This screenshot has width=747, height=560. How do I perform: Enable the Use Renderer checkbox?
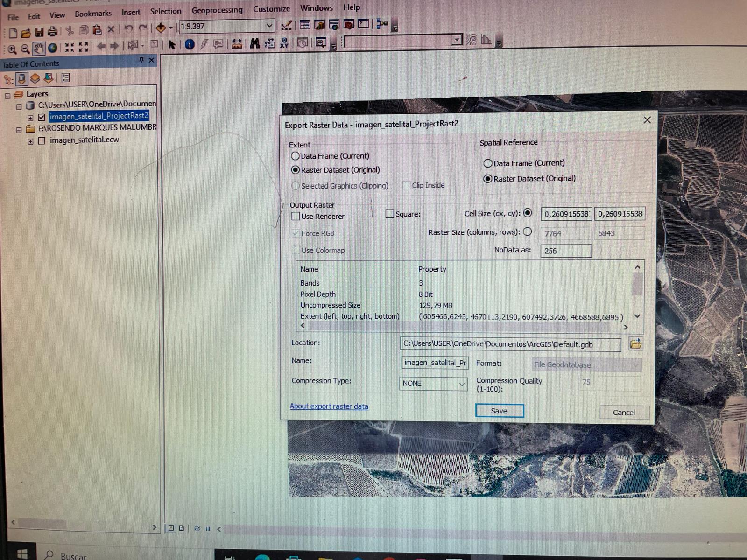pyautogui.click(x=296, y=216)
